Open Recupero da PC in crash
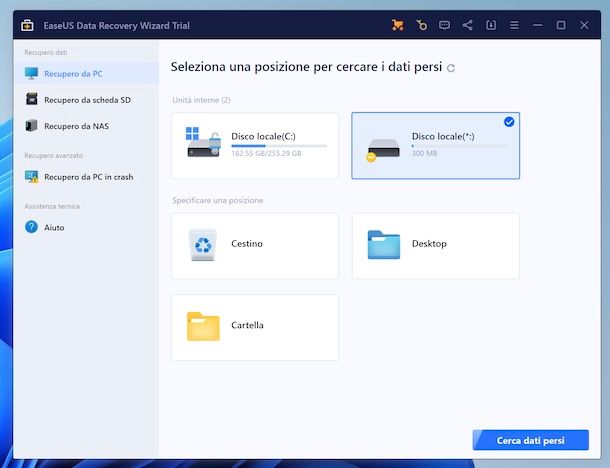 [86, 177]
